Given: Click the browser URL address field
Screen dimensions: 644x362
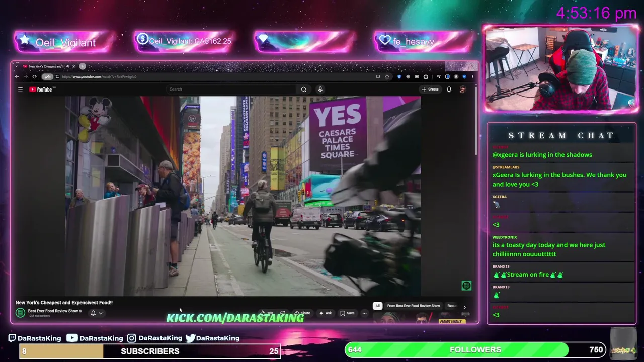Looking at the screenshot, I should pyautogui.click(x=216, y=77).
